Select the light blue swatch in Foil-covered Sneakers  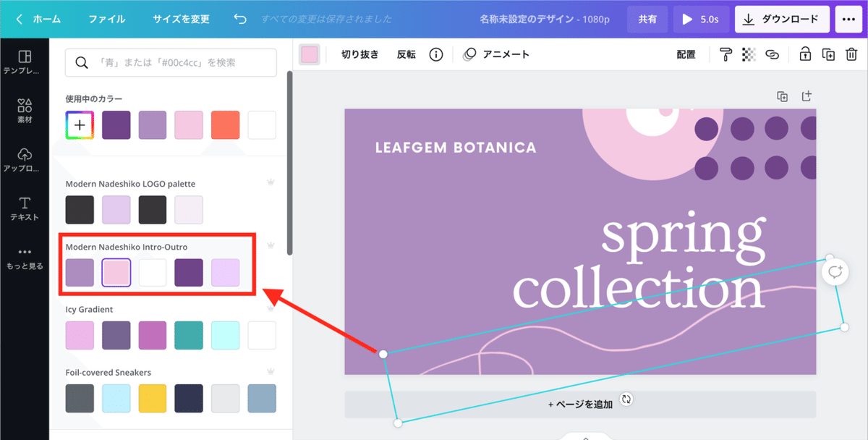(116, 398)
